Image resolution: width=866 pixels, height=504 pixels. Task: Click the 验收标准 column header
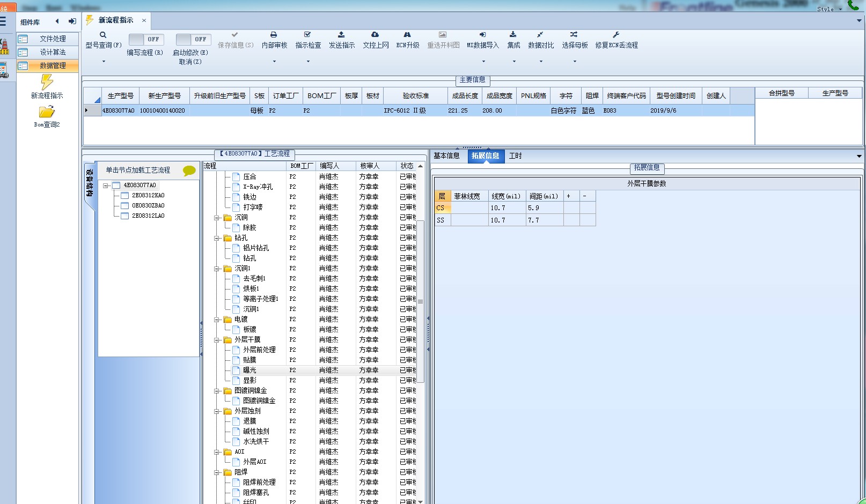416,96
